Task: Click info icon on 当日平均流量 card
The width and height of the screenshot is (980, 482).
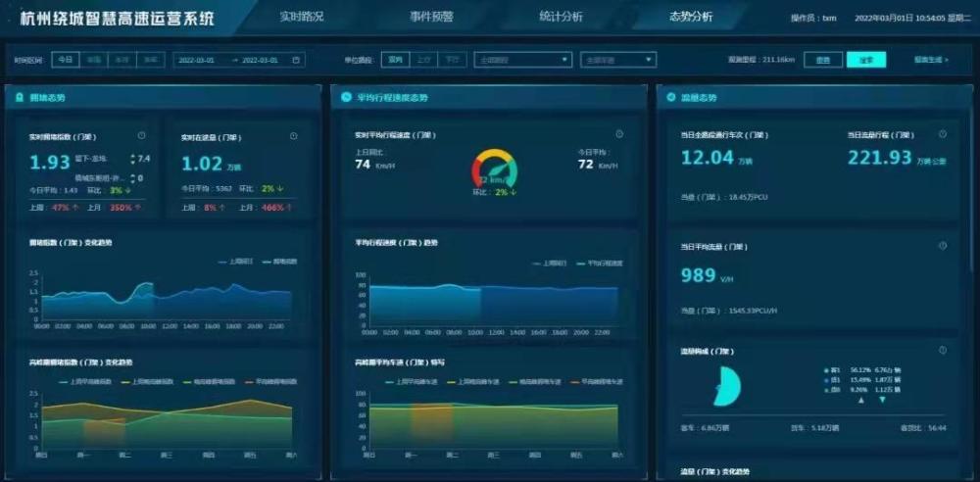Action: coord(943,246)
